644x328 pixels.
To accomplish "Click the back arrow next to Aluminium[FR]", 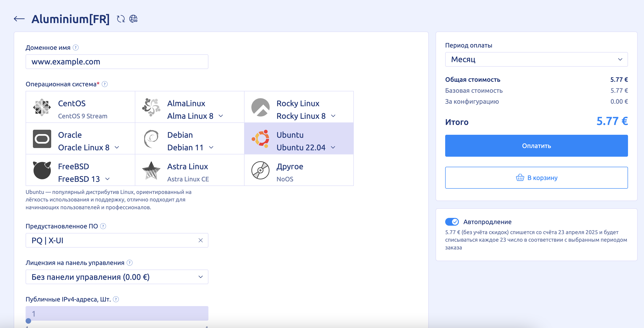I will click(19, 19).
